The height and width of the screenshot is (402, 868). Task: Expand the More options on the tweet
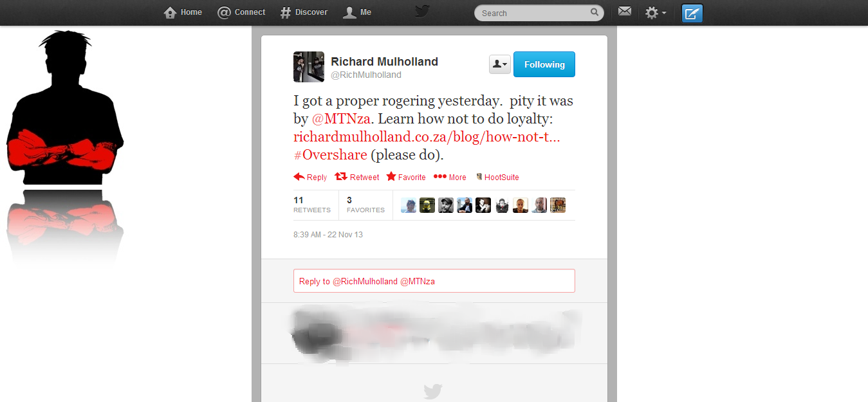pyautogui.click(x=450, y=177)
